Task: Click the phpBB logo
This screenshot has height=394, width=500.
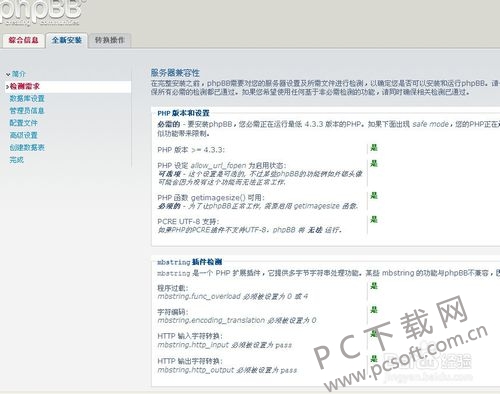Action: [42, 12]
